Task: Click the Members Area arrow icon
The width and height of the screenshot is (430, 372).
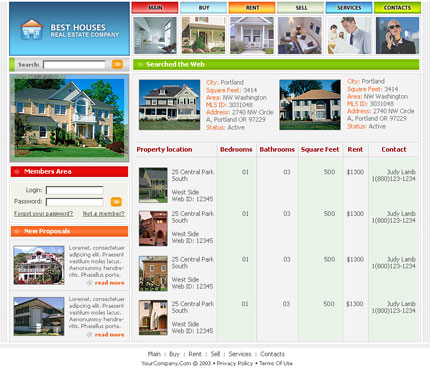Action: (17, 172)
